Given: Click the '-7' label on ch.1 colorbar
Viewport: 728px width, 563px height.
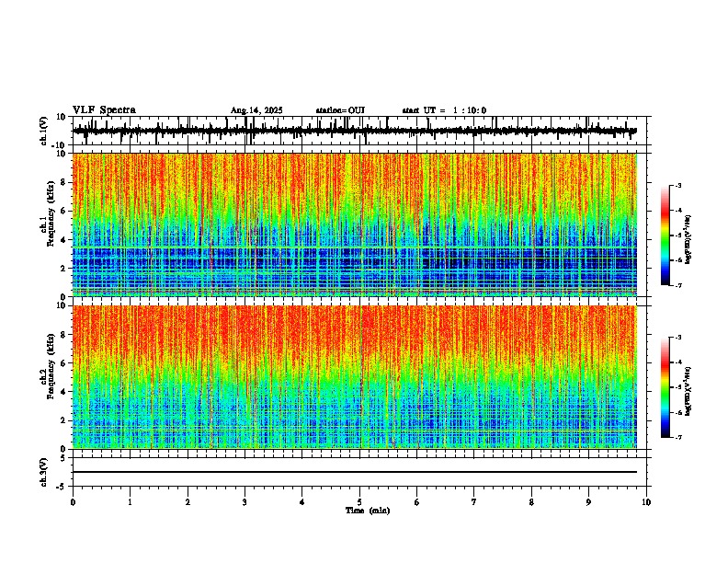Looking at the screenshot, I should [677, 285].
